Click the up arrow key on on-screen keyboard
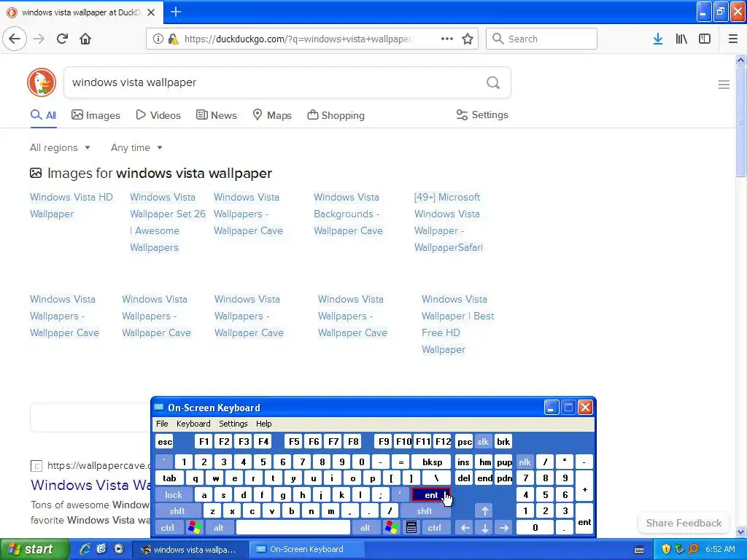 [484, 511]
